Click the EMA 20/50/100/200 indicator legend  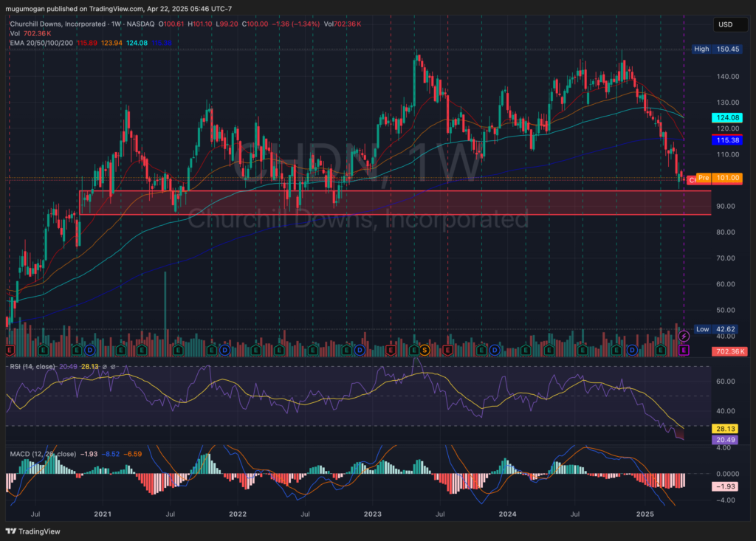click(x=41, y=43)
